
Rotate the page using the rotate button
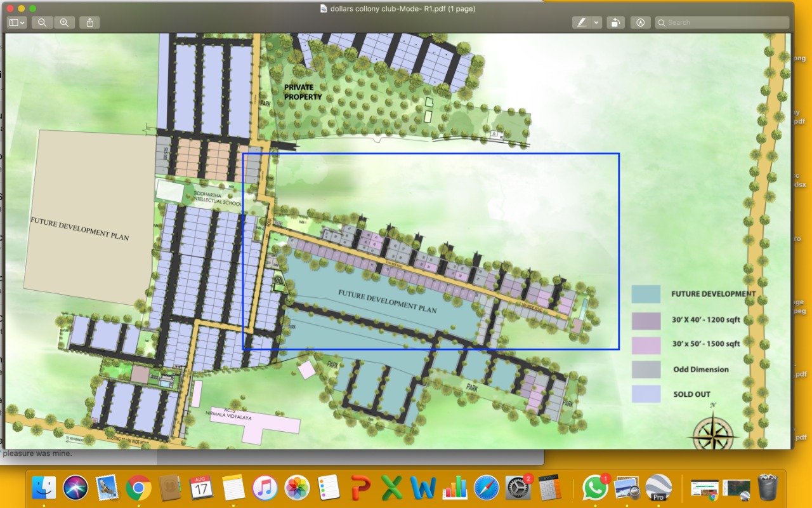pyautogui.click(x=615, y=22)
